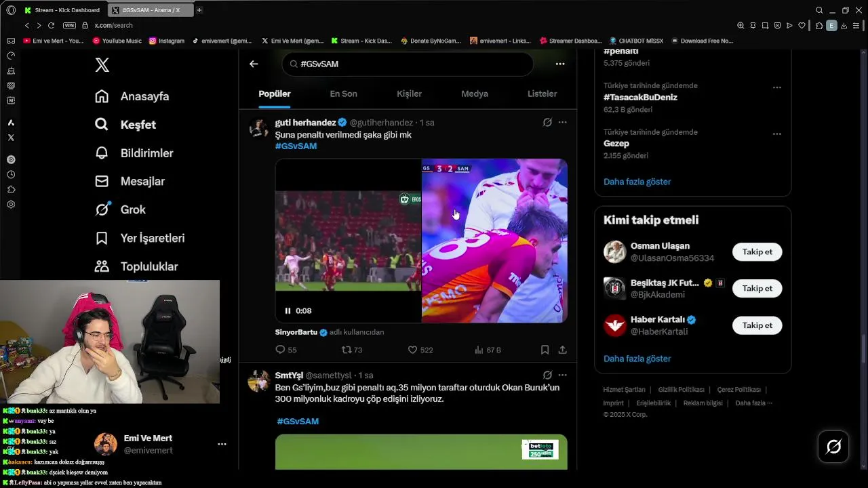Share guti herhandez's post
Screen dimensions: 868x488
click(562, 350)
